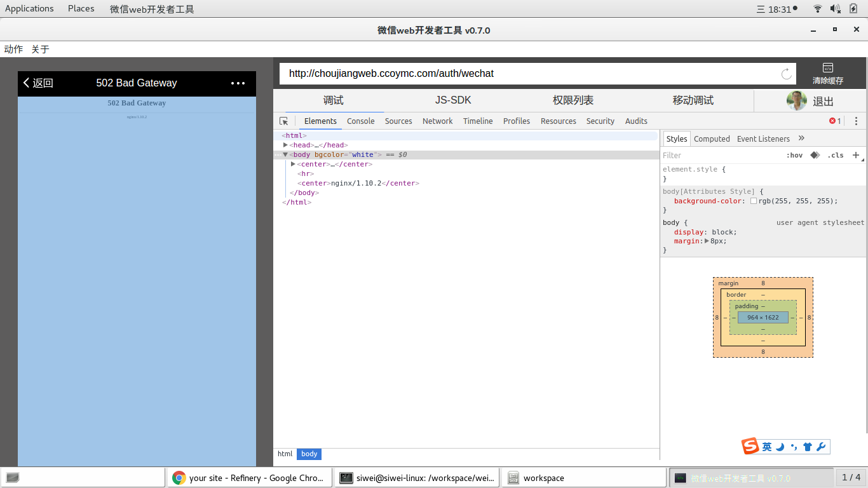Image resolution: width=868 pixels, height=488 pixels.
Task: Open the DevTools three-dot overflow menu
Action: coord(856,121)
